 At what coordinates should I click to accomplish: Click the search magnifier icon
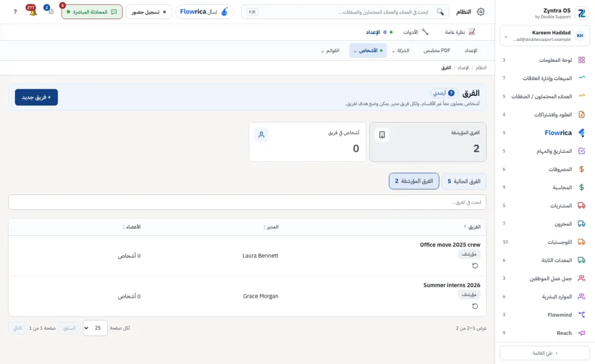click(x=440, y=12)
